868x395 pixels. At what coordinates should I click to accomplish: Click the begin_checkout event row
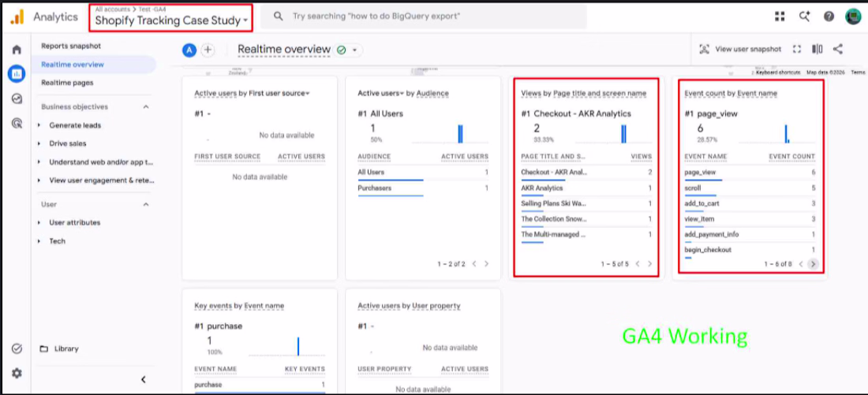(750, 251)
